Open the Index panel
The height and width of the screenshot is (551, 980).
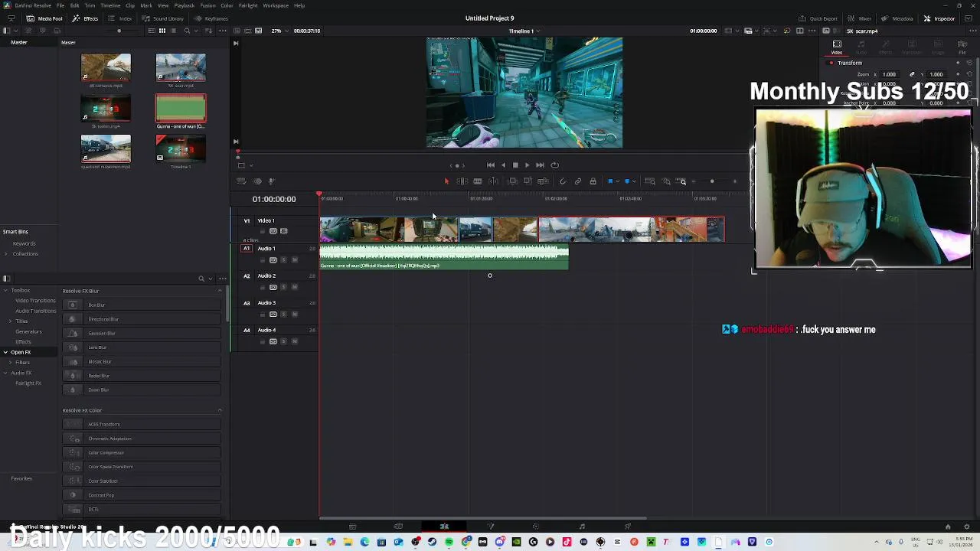point(121,18)
